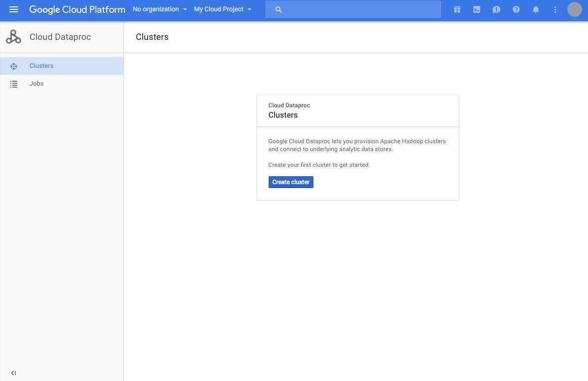Viewport: 588px width, 381px height.
Task: Open the send feedback icon
Action: (x=496, y=9)
